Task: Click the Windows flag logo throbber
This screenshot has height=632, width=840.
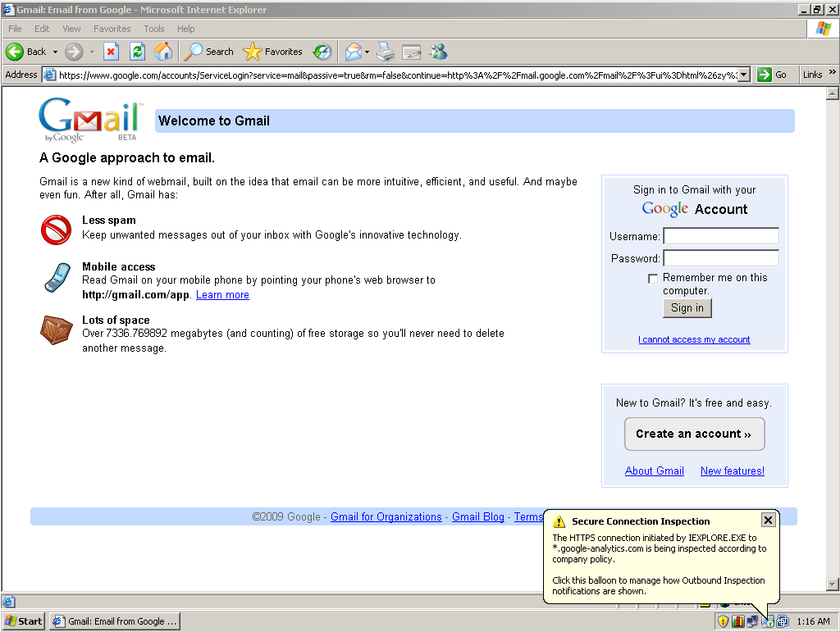Action: tap(824, 29)
